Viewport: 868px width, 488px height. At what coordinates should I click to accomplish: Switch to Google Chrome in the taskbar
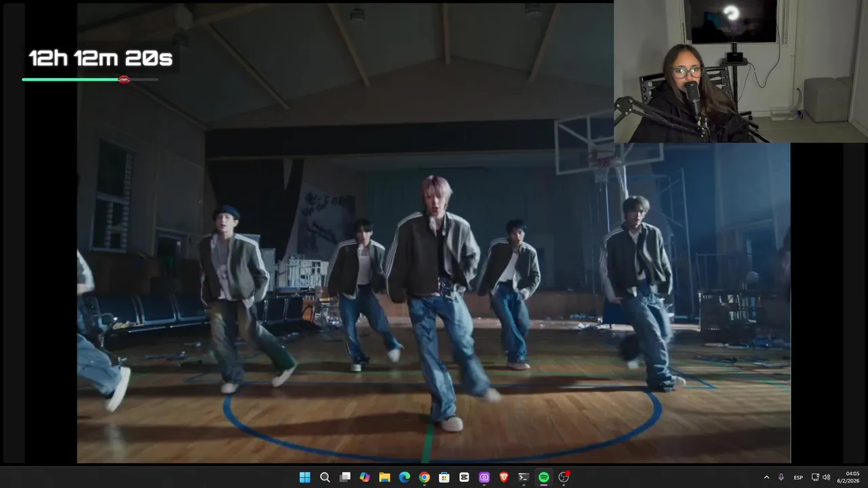tap(425, 477)
